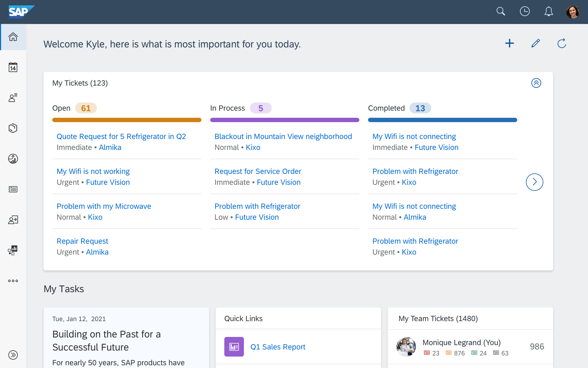Click the user profile avatar
This screenshot has height=368, width=588.
click(572, 12)
